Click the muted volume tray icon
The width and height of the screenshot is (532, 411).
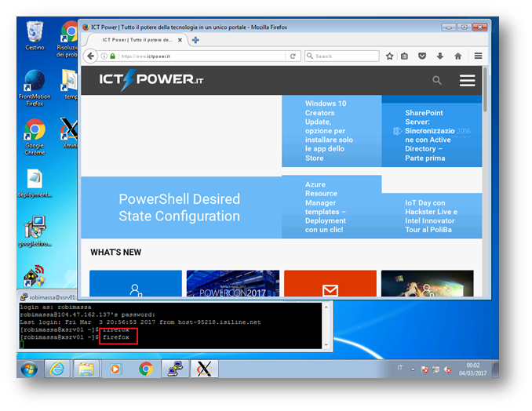pos(447,369)
